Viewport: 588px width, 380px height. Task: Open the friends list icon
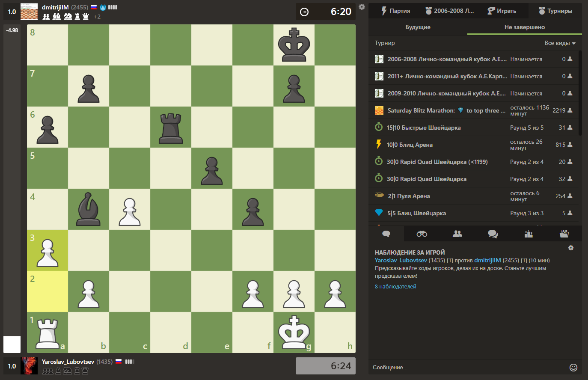(457, 234)
